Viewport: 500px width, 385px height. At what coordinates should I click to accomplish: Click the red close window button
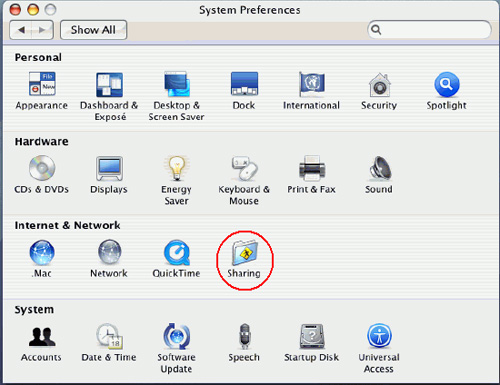click(x=15, y=10)
